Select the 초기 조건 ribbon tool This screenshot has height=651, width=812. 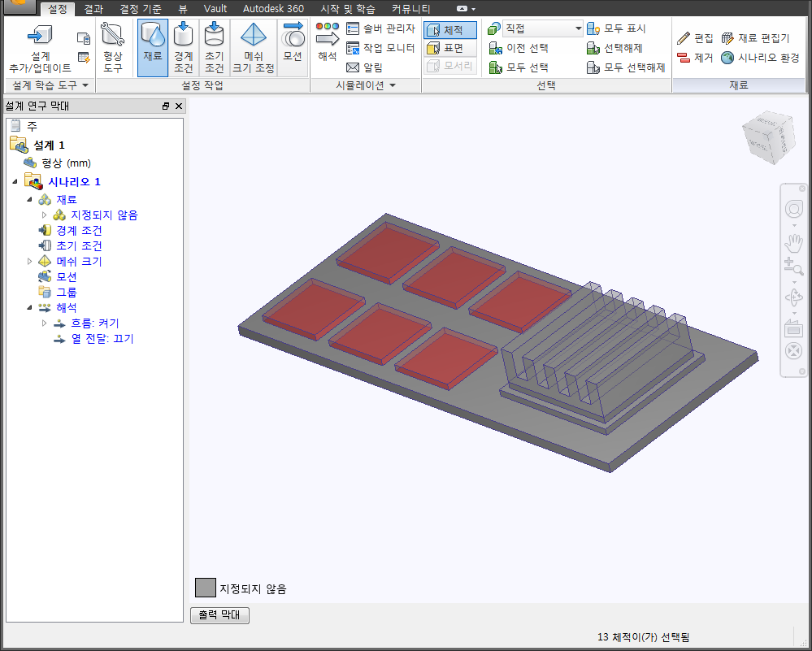214,48
